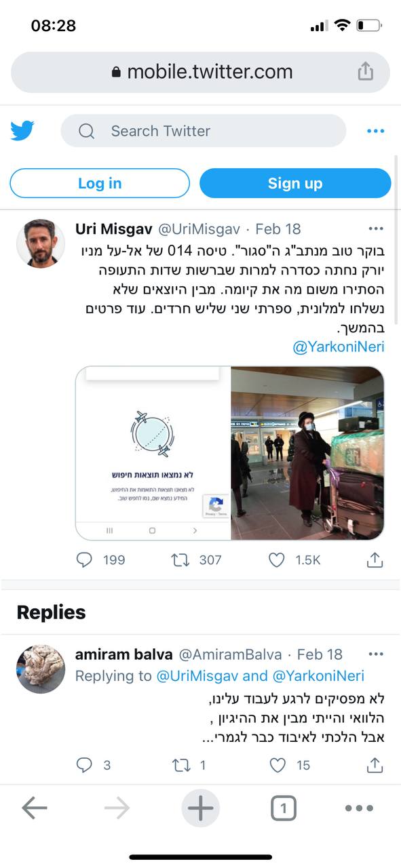Expand options menu on Uri Misgav's tweet

pos(375,229)
